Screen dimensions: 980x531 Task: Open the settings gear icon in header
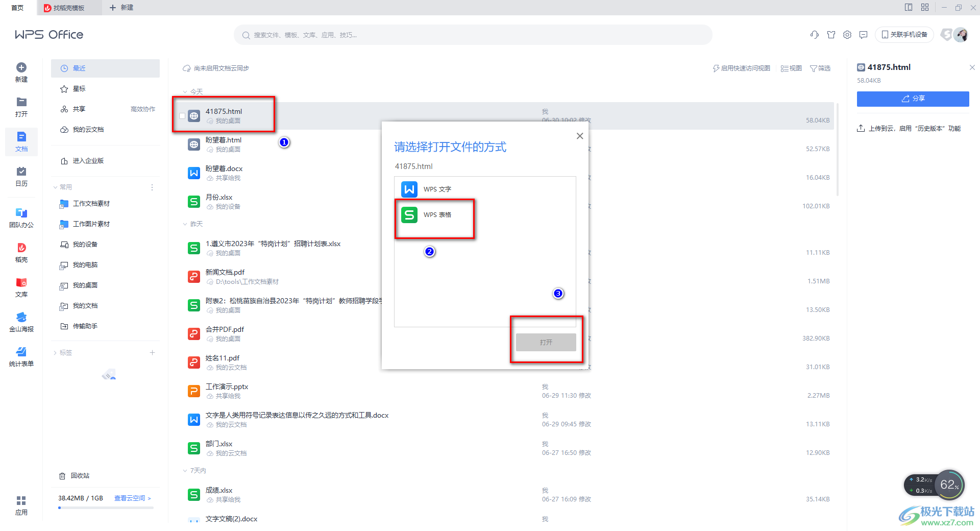point(847,35)
